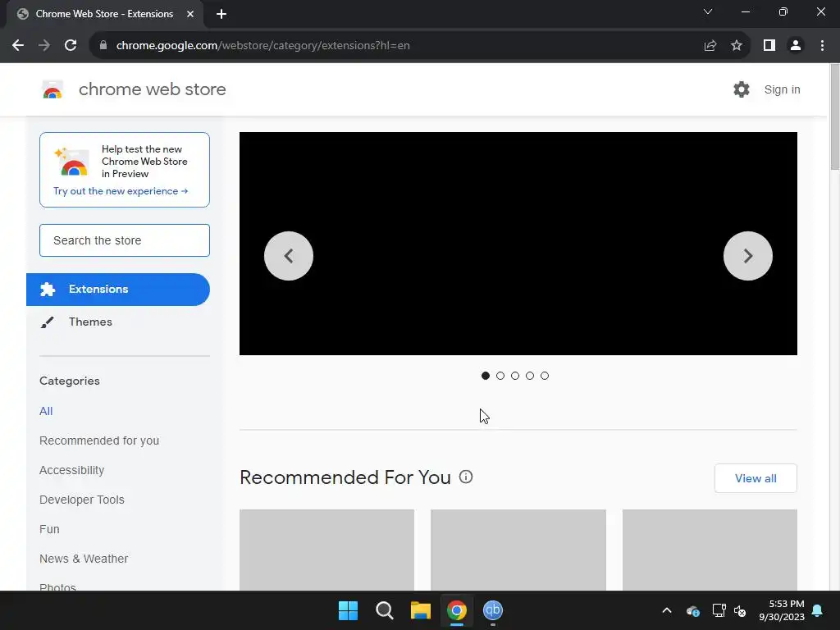This screenshot has width=840, height=630.
Task: Reload the Chrome Web Store page
Action: (x=71, y=46)
